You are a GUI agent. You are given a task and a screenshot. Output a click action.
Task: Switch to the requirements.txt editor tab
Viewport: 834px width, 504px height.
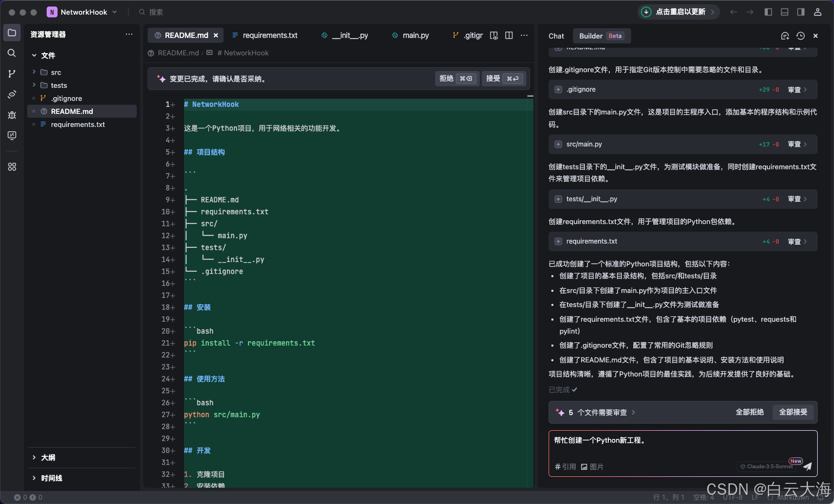265,35
